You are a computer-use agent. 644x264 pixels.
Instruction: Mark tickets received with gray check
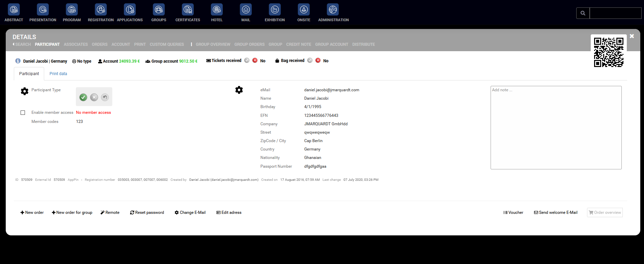247,60
